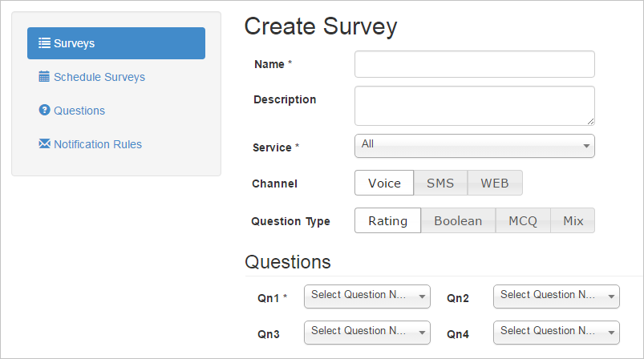The width and height of the screenshot is (644, 359).
Task: Select the SMS channel option
Action: [x=440, y=183]
